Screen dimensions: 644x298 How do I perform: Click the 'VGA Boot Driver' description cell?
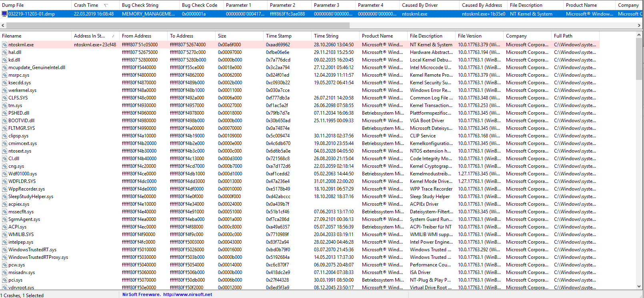[427, 121]
